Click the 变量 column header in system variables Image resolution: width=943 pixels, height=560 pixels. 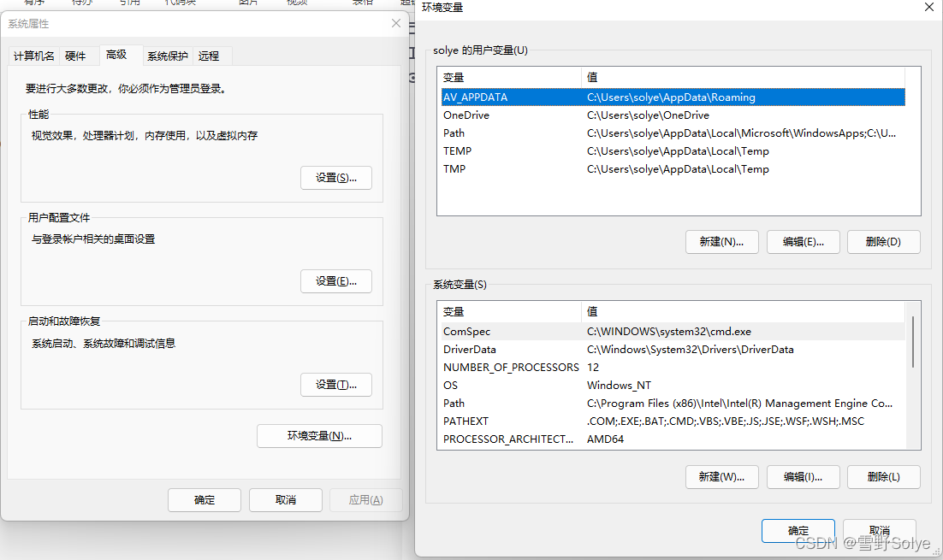(x=509, y=312)
